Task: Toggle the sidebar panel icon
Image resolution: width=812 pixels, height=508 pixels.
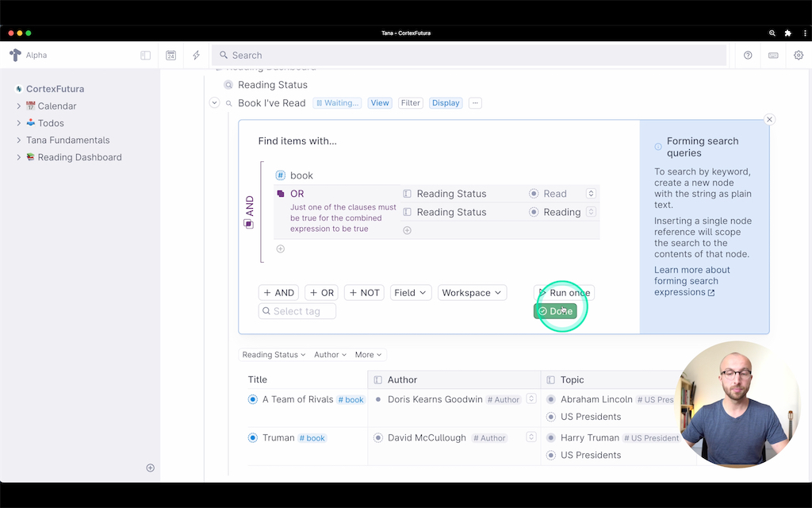Action: [146, 56]
